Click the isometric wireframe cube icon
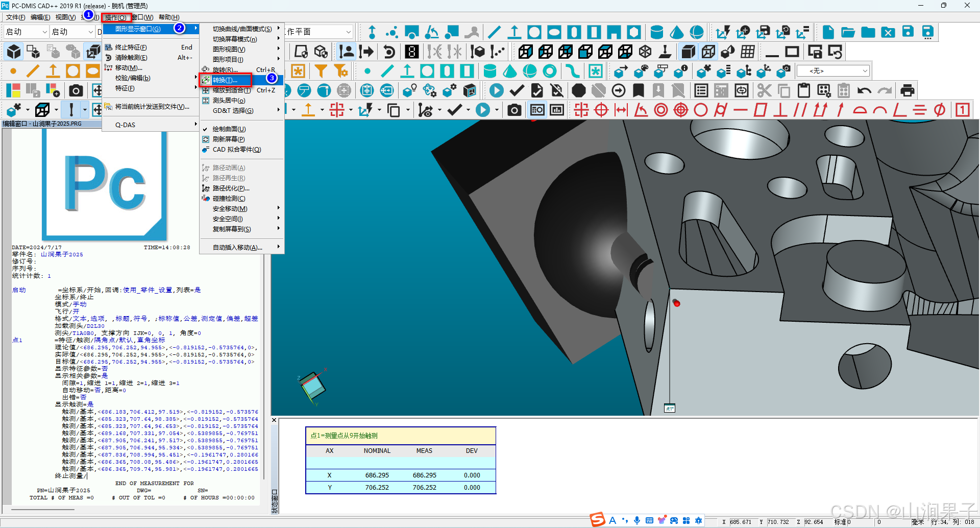Screen dimensions: 980x528 pyautogui.click(x=645, y=52)
